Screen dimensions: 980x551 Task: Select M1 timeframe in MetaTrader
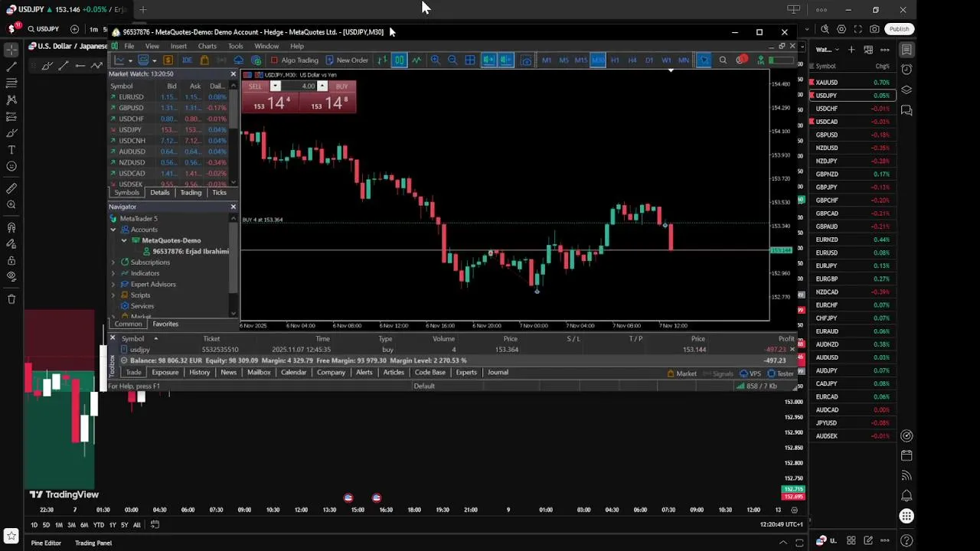point(547,60)
